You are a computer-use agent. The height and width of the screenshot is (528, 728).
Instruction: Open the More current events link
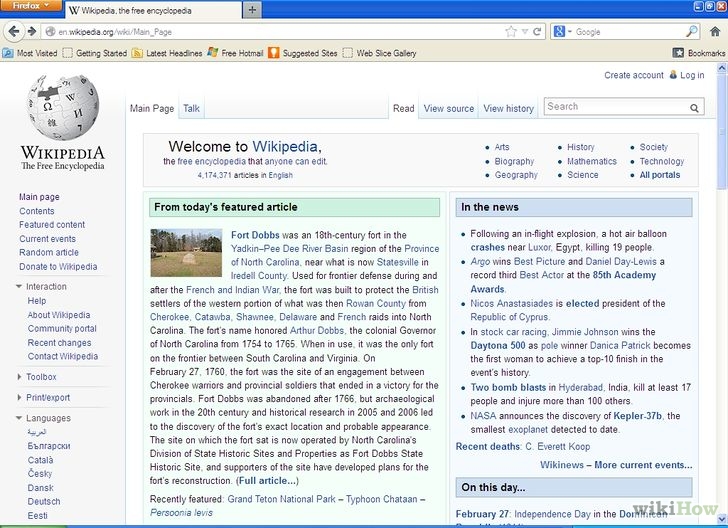coord(643,465)
